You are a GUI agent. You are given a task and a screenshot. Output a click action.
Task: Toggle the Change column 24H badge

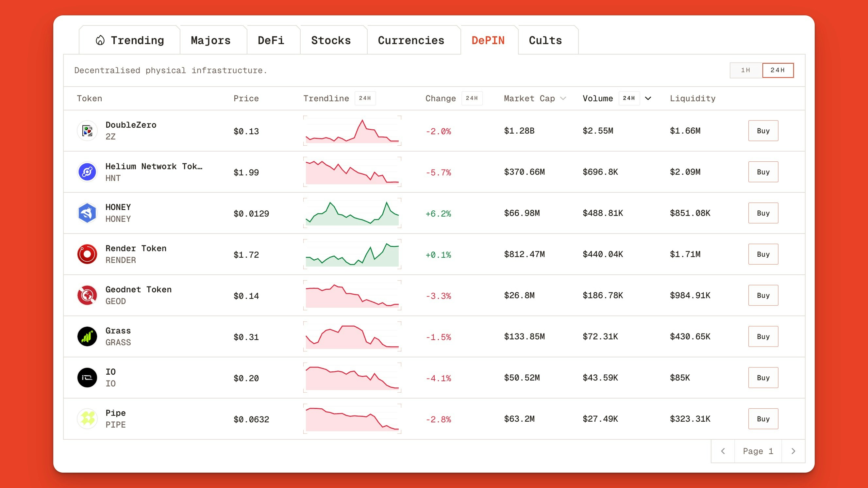pos(471,98)
